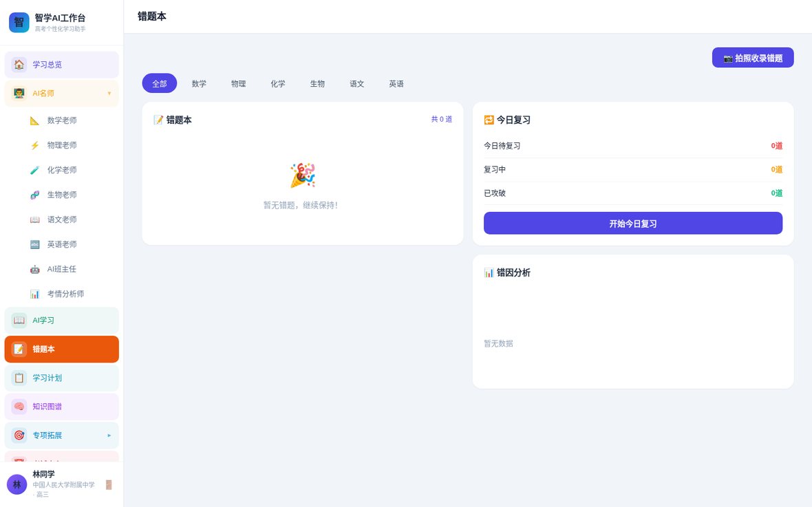
Task: Click the party popper empty-state icon
Action: 302,175
